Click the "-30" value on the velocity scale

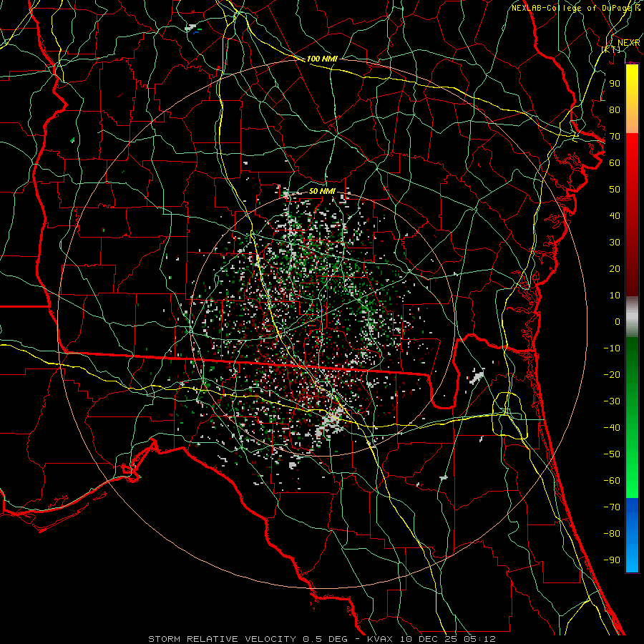click(612, 401)
